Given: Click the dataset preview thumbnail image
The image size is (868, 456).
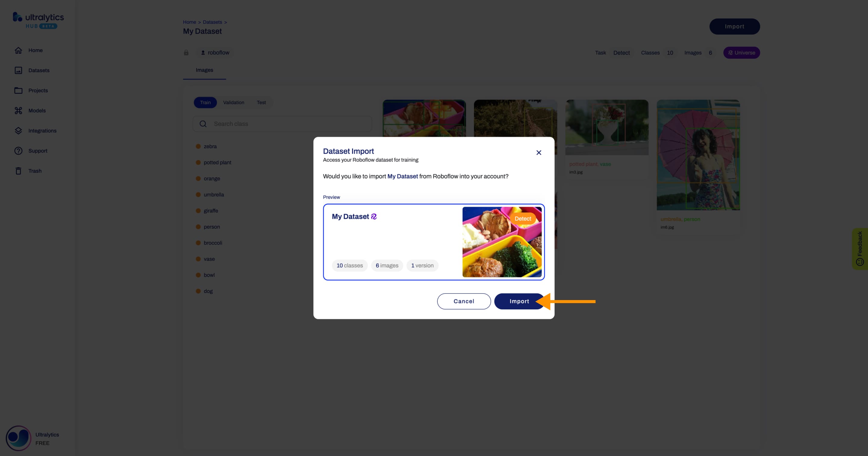Looking at the screenshot, I should (502, 242).
